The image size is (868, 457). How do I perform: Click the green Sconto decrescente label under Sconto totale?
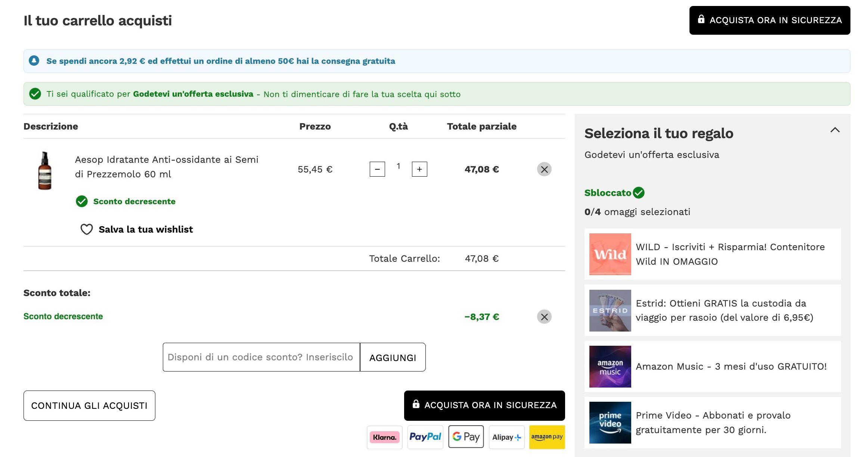pyautogui.click(x=63, y=316)
